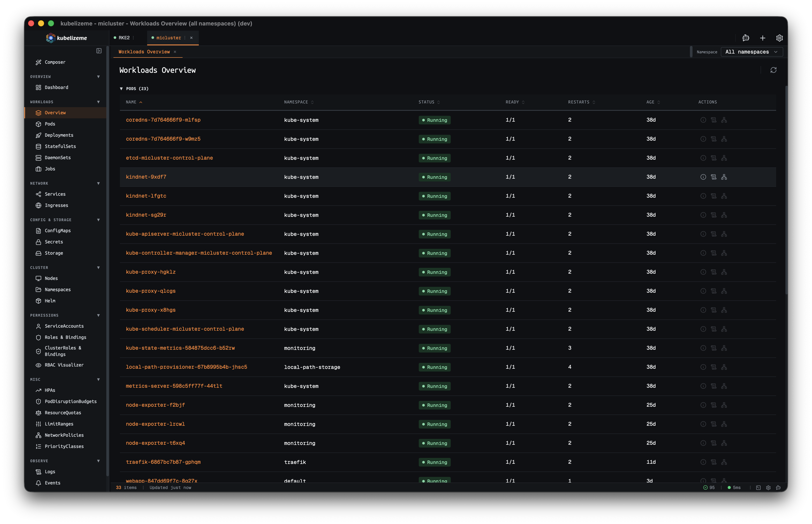Collapse the WORKLOADS sidebar section

pyautogui.click(x=99, y=102)
